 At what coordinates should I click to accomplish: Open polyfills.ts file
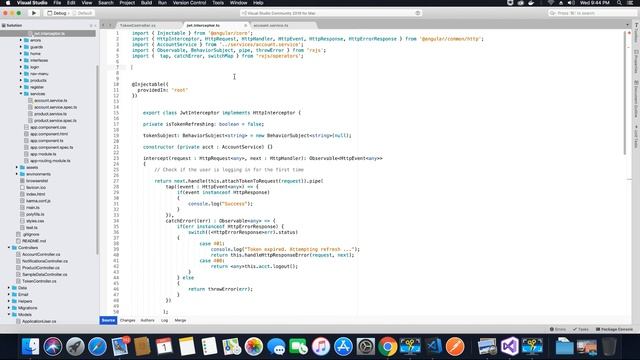[35, 214]
